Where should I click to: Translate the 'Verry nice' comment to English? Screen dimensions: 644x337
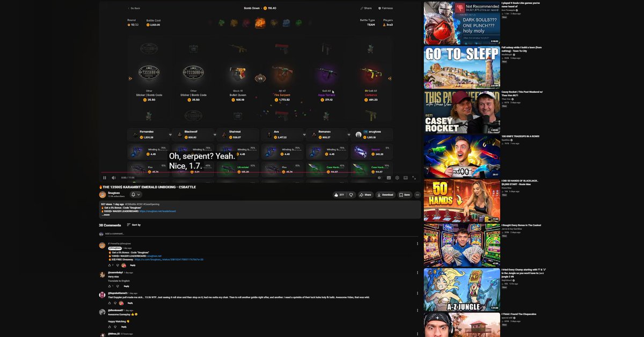[119, 281]
